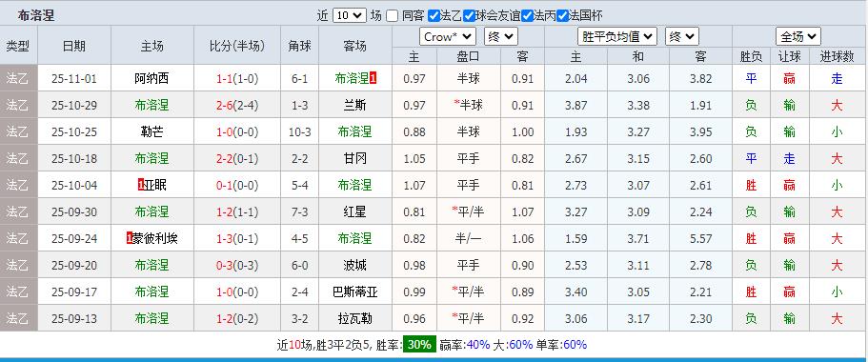Open the 1-0(0-0) score on 25-09-17
This screenshot has height=362, width=868.
237,292
